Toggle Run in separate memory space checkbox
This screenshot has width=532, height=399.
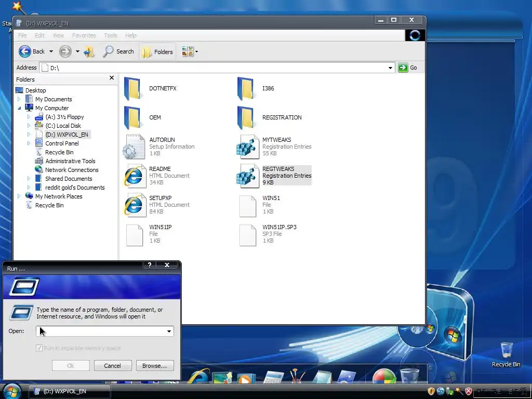(39, 348)
